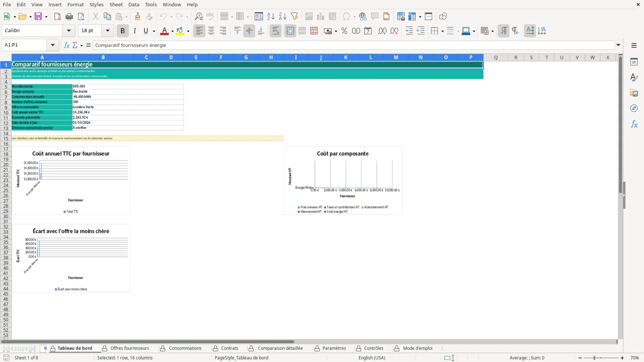Center text vertically
Screen dimensions: 644x362
[249, 31]
